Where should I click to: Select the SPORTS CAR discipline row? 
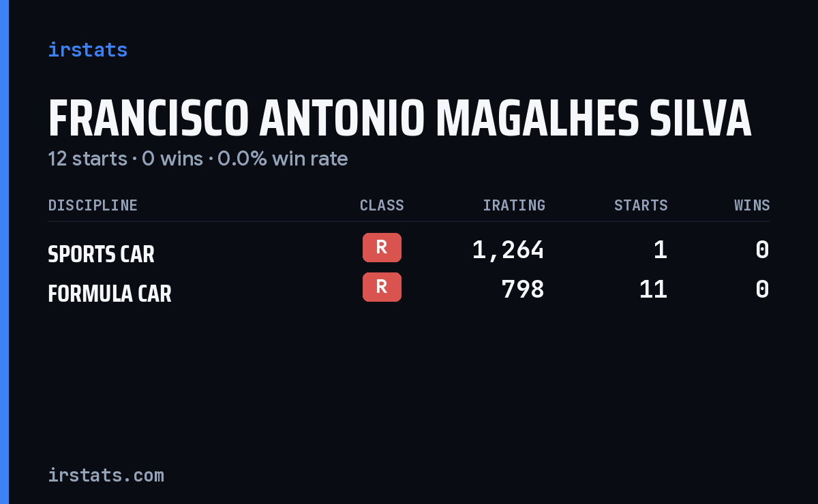point(409,250)
